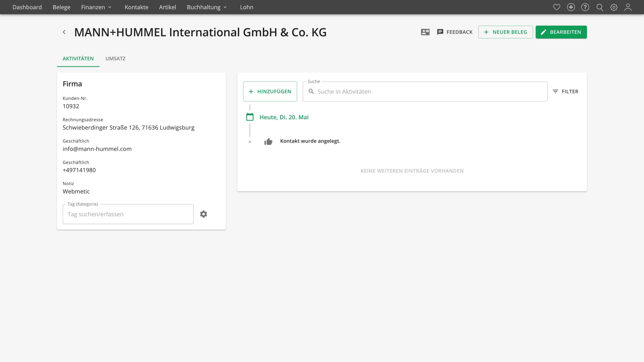Expand the Buchhaltung dropdown menu

point(207,7)
